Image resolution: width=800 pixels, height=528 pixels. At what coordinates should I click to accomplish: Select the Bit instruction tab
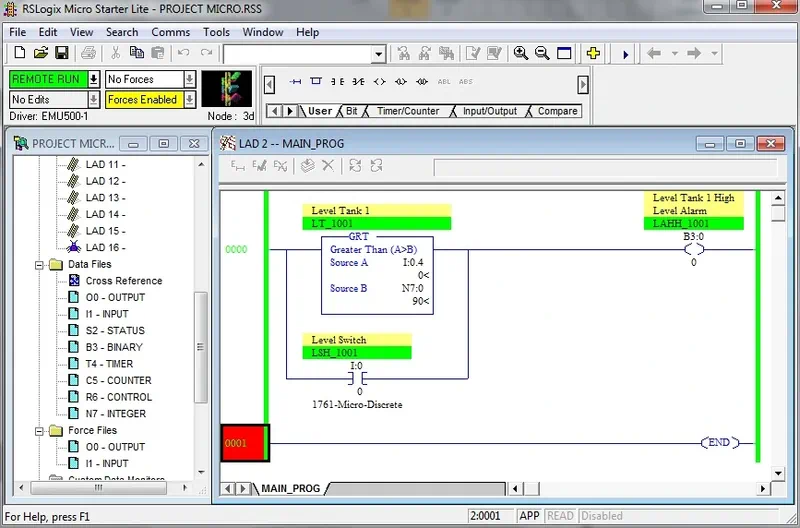pyautogui.click(x=352, y=111)
